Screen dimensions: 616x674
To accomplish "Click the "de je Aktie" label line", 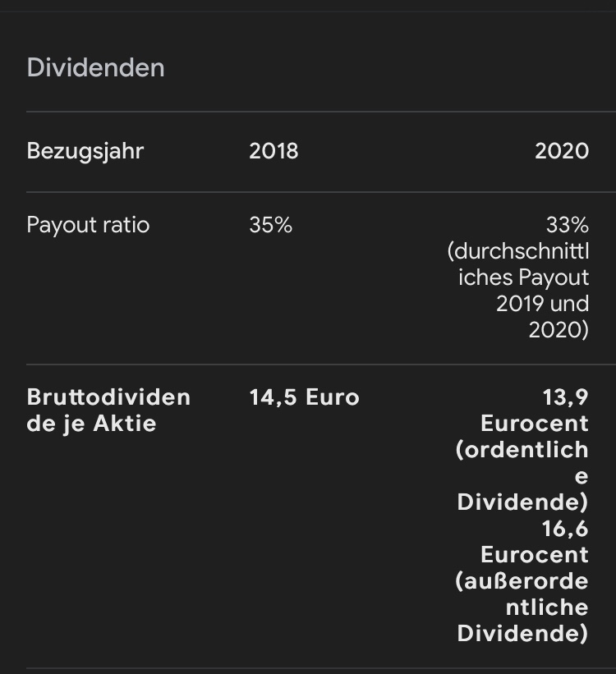I will (91, 424).
